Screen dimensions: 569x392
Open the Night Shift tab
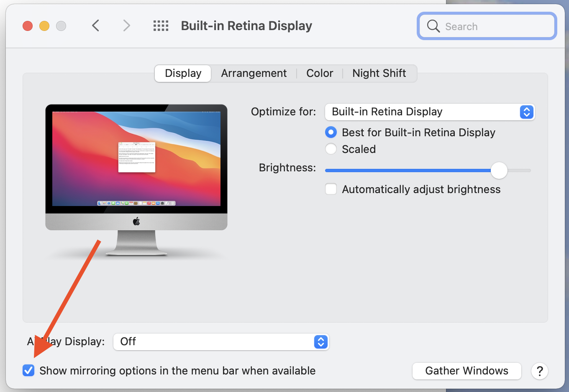click(x=379, y=73)
